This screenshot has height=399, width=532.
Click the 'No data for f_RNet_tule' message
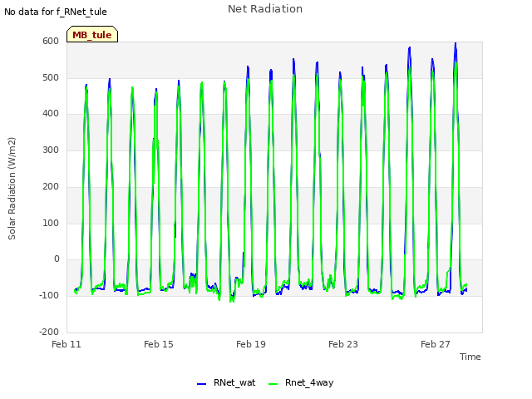pyautogui.click(x=56, y=12)
